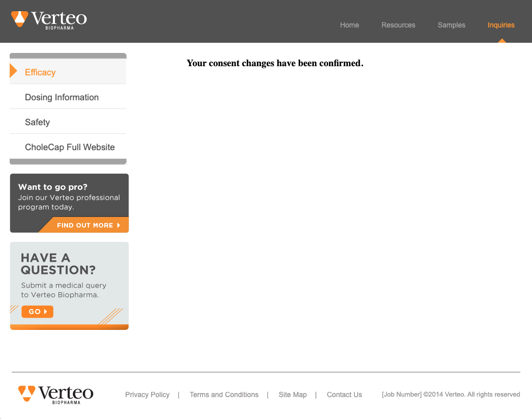Open the Home navigation tab

[x=349, y=25]
